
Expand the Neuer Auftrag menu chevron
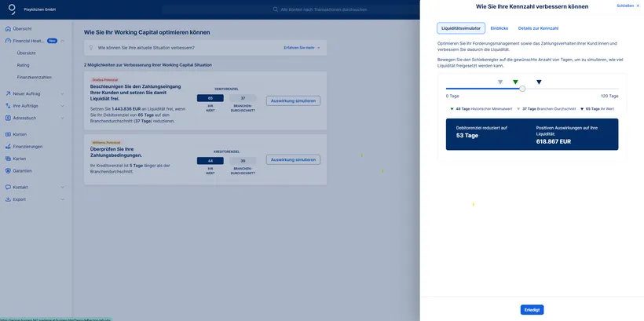pos(62,93)
